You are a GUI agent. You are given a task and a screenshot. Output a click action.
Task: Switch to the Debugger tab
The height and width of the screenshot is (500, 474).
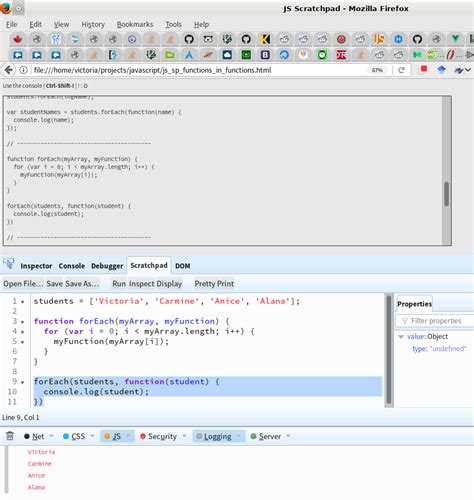pyautogui.click(x=107, y=266)
